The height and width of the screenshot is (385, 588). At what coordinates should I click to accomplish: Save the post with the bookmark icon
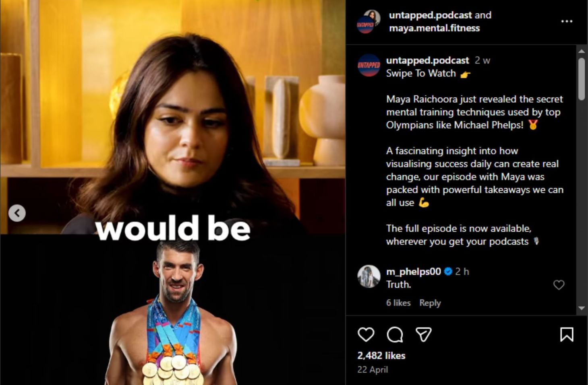(567, 334)
